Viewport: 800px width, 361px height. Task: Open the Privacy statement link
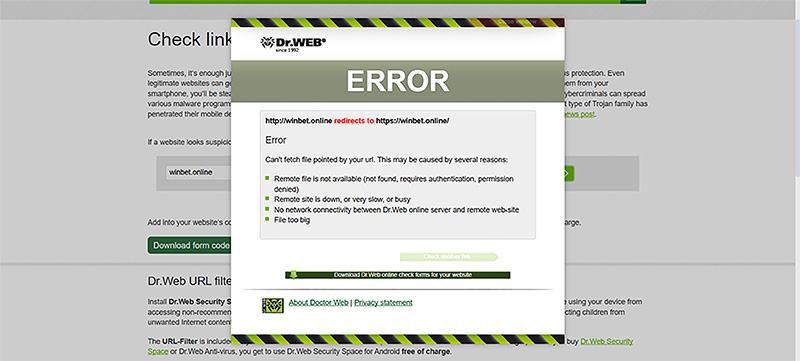point(383,302)
